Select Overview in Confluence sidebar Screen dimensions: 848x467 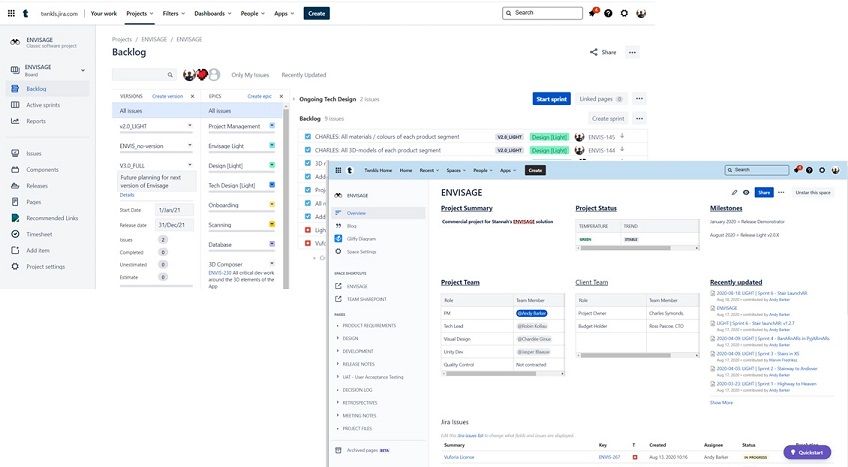379,213
